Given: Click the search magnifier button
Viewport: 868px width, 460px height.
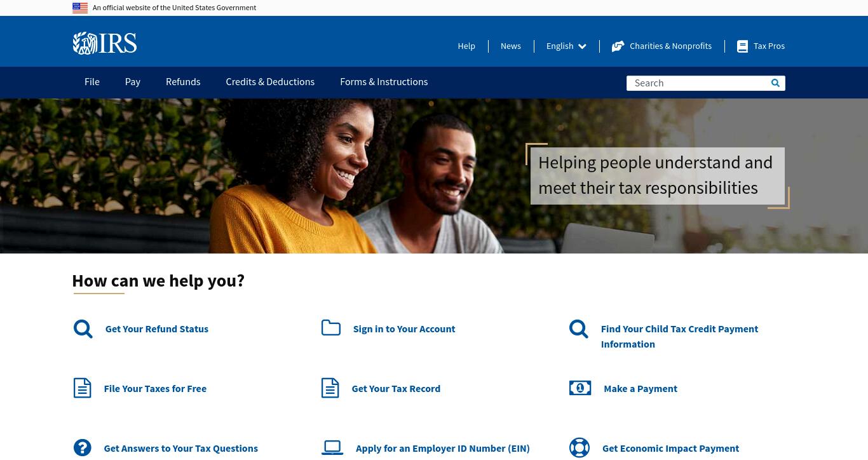Looking at the screenshot, I should pos(775,83).
